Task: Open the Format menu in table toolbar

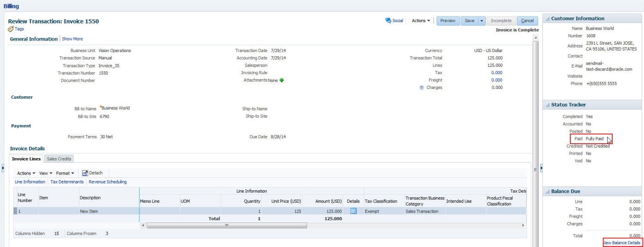Action: click(64, 173)
